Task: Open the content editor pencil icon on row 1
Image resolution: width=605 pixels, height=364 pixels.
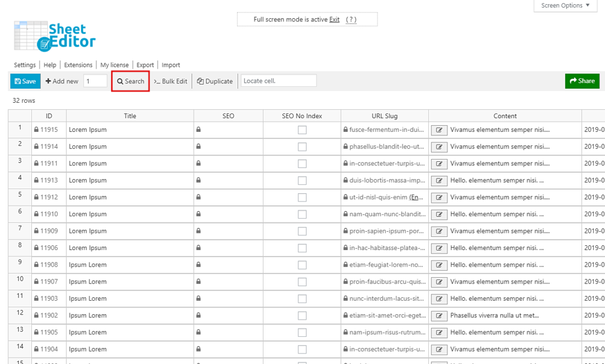Action: (439, 129)
